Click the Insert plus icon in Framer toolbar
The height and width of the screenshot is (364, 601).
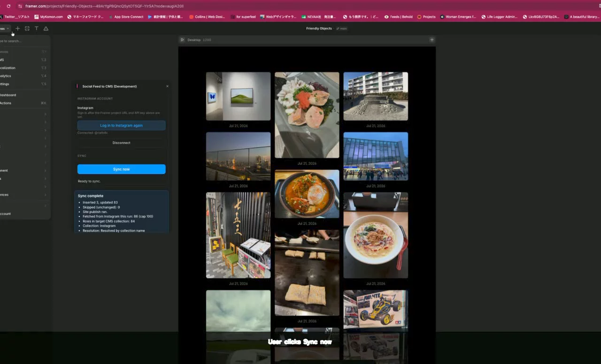(18, 29)
